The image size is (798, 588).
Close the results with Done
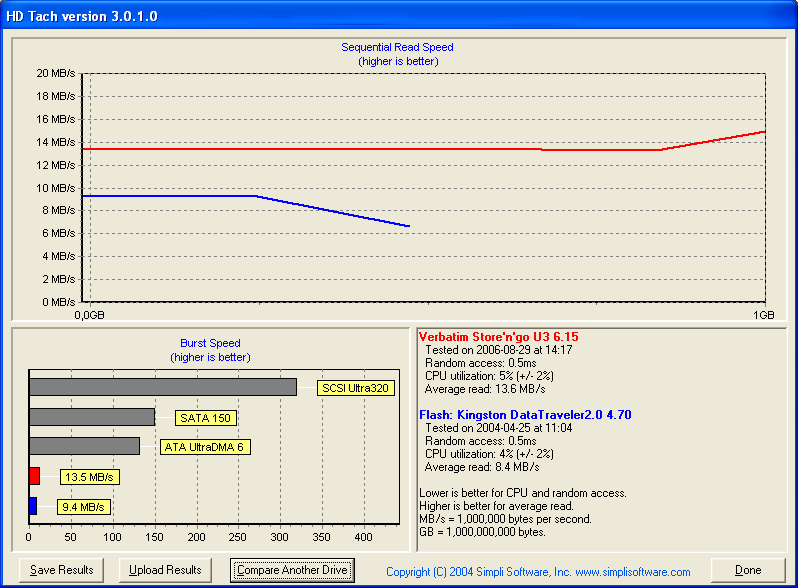748,570
